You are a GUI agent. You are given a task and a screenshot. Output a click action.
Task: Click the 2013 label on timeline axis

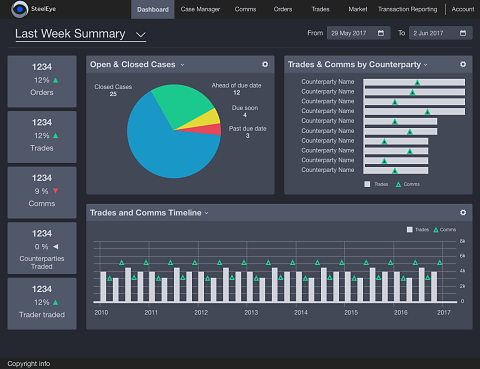tap(251, 312)
